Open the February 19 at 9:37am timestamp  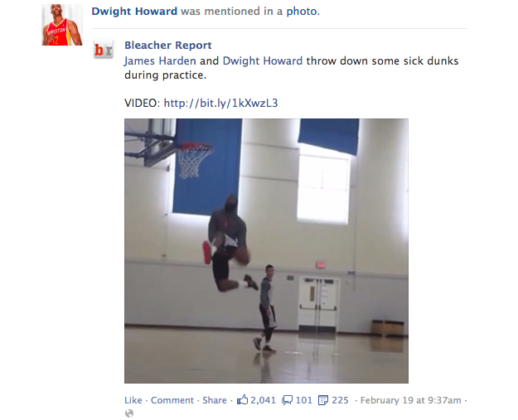[410, 400]
